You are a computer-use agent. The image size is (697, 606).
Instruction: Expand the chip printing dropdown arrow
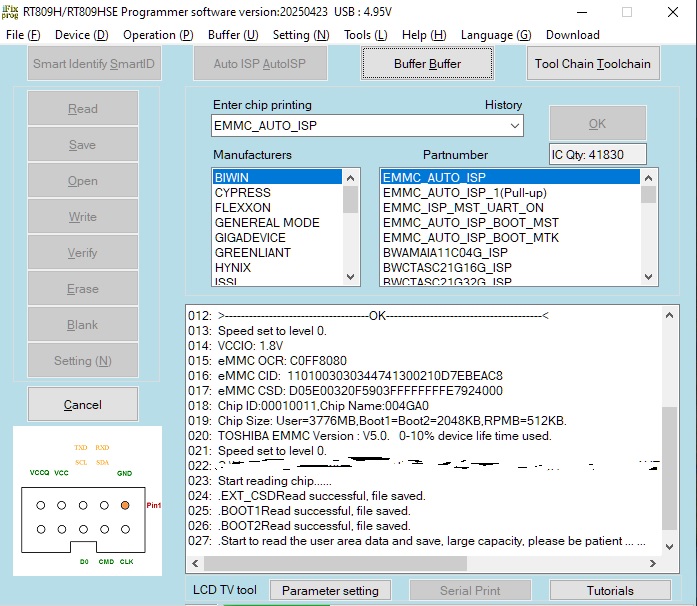[x=515, y=126]
